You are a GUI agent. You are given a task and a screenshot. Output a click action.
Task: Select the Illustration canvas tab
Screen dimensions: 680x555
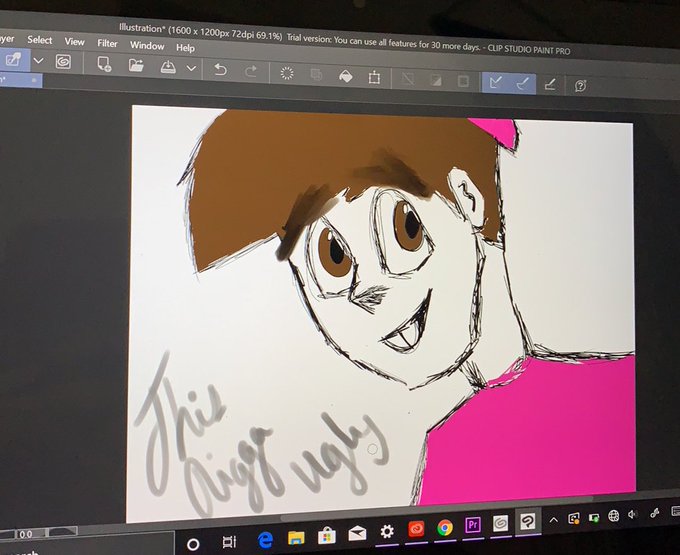click(20, 80)
